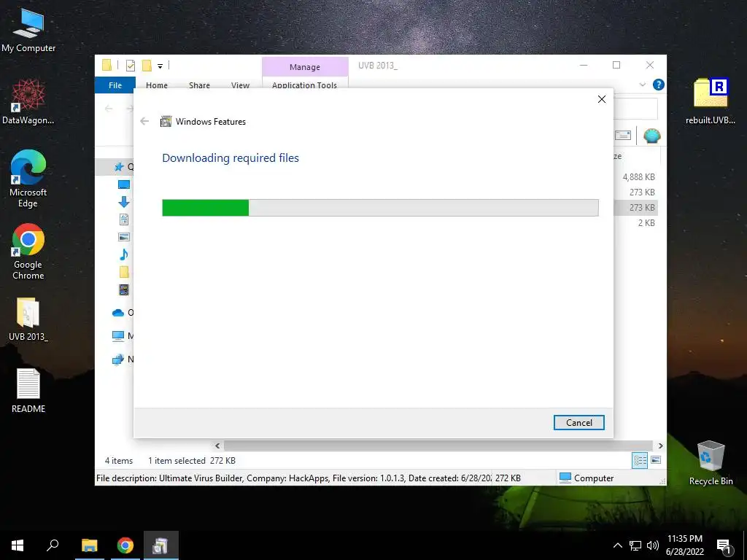Click Chrome on the taskbar

pos(125,545)
